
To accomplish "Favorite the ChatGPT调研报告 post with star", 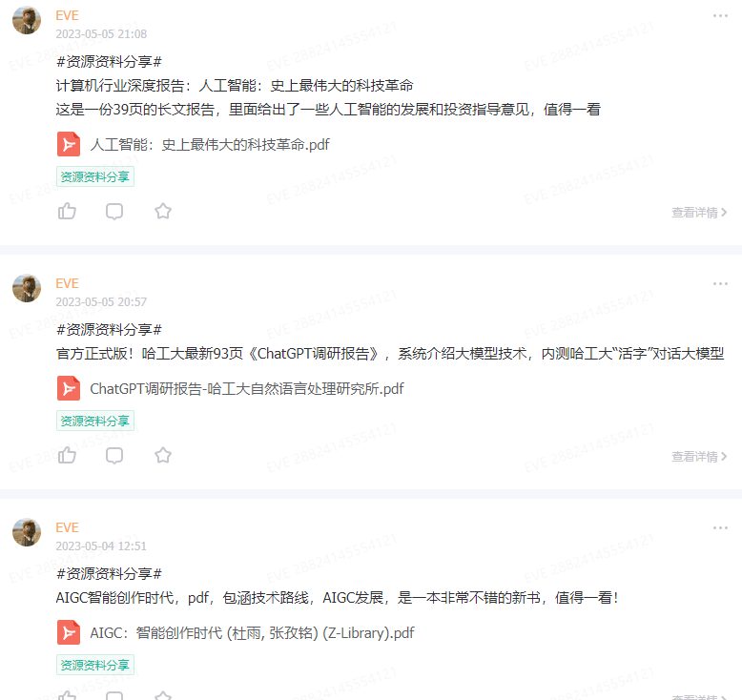I will point(163,455).
